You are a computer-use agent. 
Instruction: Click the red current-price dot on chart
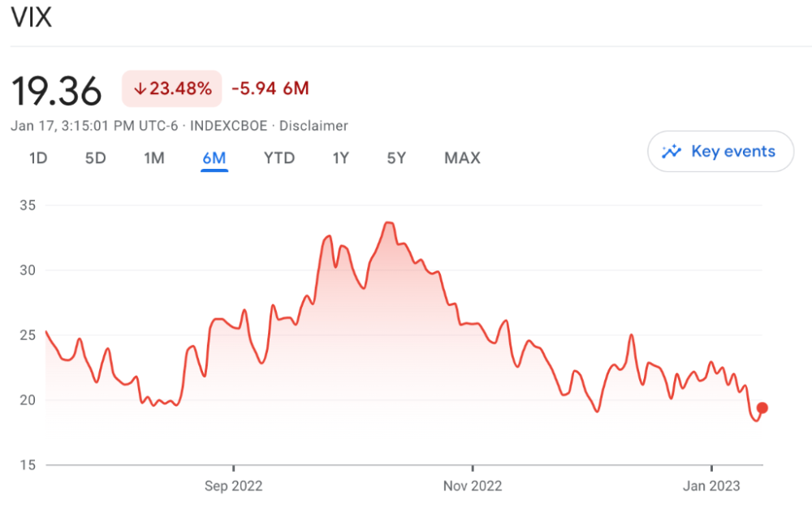tap(762, 408)
